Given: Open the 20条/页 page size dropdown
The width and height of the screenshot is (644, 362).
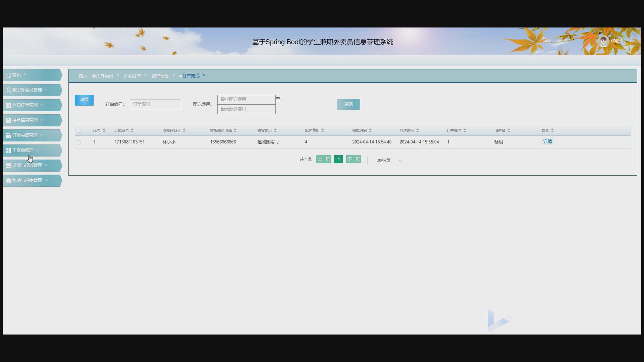Looking at the screenshot, I should pos(386,160).
